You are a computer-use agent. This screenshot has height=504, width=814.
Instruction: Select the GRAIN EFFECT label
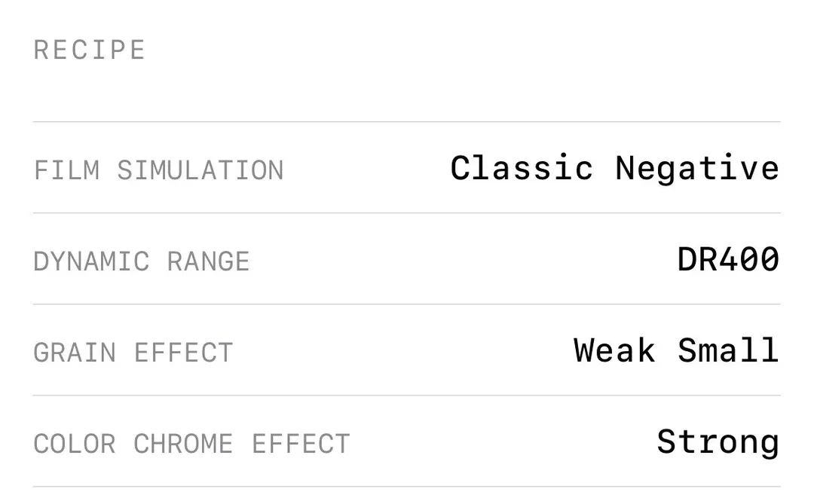pos(133,353)
